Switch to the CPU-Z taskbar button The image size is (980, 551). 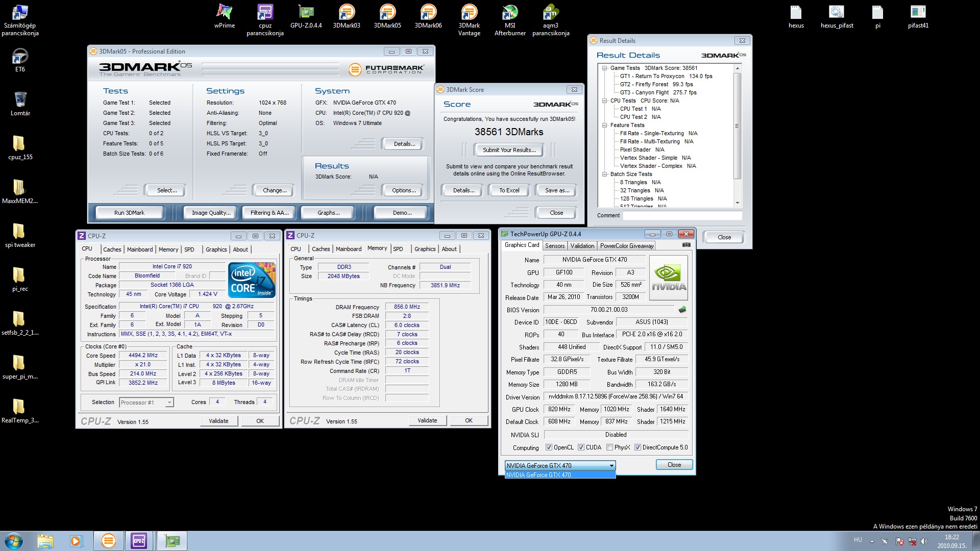click(139, 541)
